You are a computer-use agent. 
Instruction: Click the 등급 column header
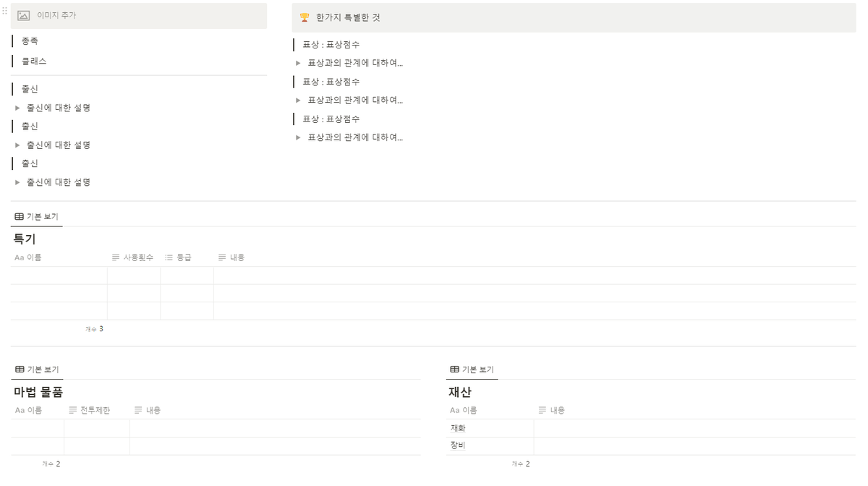coord(187,257)
